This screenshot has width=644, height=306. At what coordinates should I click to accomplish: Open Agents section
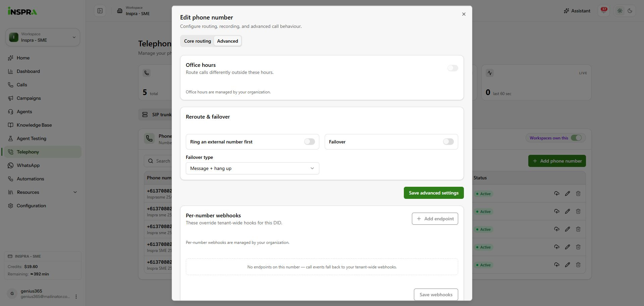pyautogui.click(x=43, y=112)
